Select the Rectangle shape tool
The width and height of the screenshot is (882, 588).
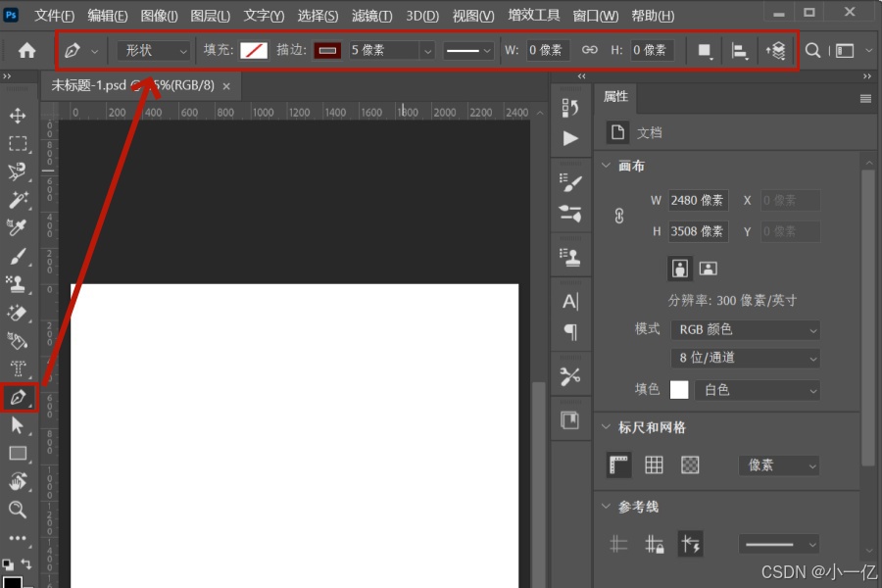pos(18,454)
